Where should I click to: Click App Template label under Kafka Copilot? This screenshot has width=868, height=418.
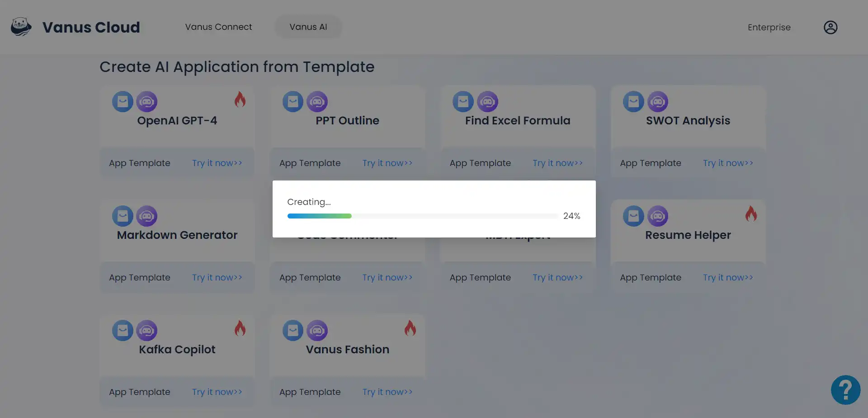point(140,392)
